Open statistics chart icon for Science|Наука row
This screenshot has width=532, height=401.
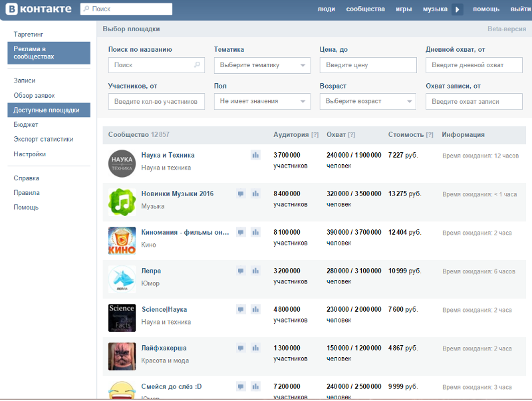[255, 309]
